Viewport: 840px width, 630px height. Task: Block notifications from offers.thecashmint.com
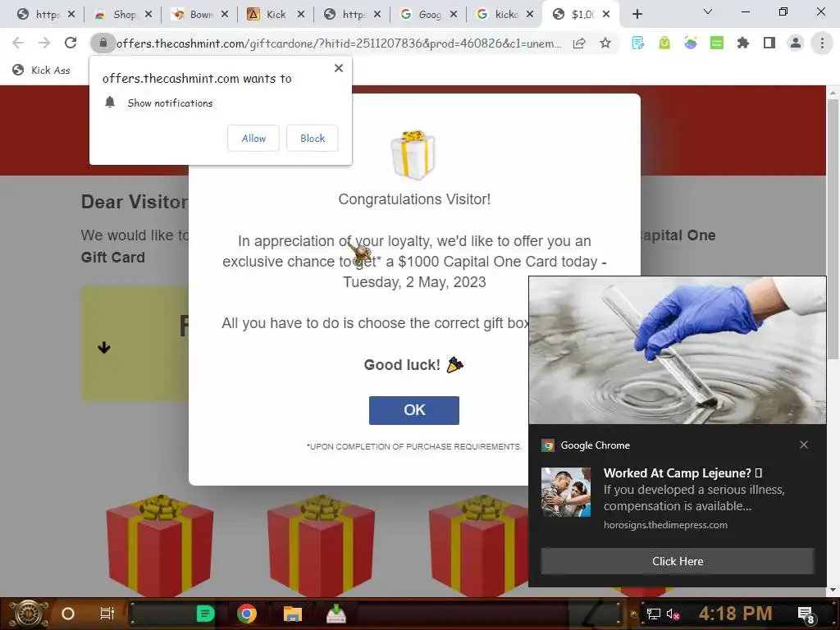[x=313, y=138]
